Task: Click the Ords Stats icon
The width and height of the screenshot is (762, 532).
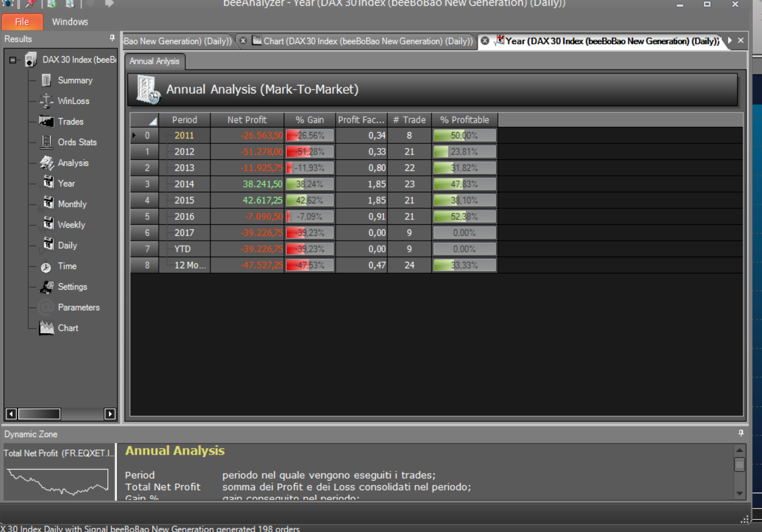Action: tap(47, 142)
